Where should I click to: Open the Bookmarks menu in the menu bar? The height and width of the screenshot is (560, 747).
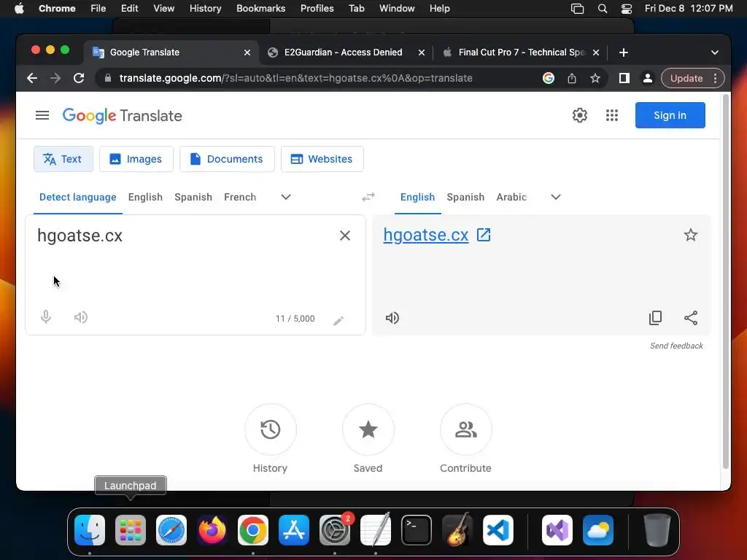click(x=260, y=9)
